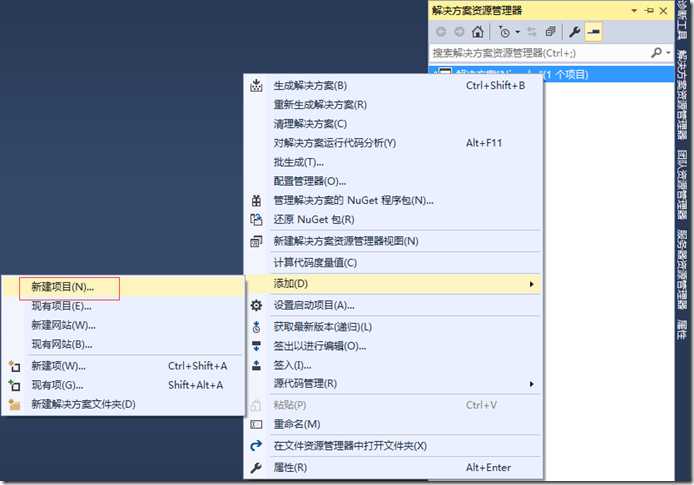Click the wrench icon beside 属性(R)
Screen dimensions: 694x485
click(256, 468)
